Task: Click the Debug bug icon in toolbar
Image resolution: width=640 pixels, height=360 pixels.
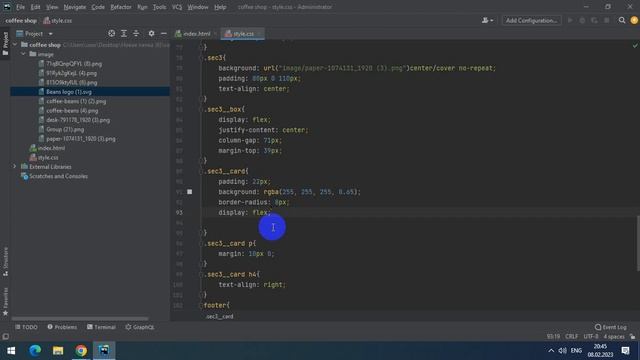Action: click(x=582, y=20)
